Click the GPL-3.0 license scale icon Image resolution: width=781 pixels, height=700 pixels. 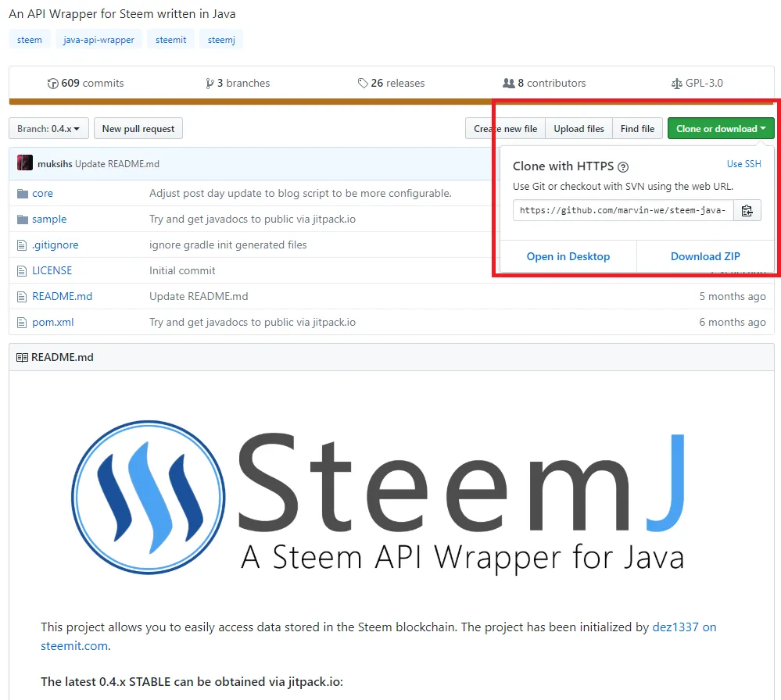676,84
